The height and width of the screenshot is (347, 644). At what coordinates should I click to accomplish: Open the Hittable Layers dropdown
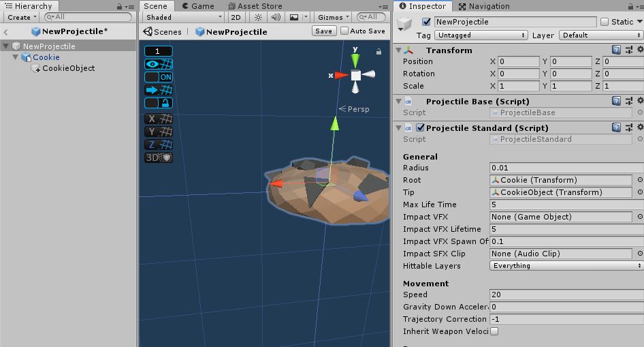coord(566,266)
